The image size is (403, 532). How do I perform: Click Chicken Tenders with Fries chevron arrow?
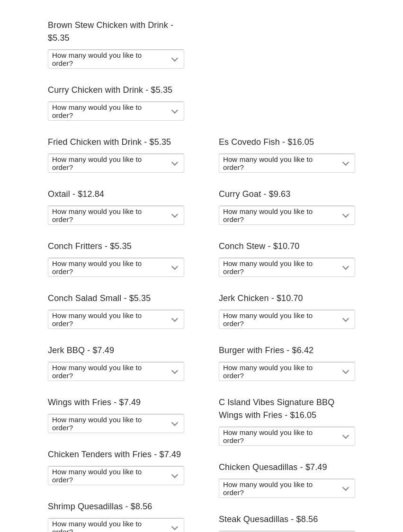(x=175, y=476)
